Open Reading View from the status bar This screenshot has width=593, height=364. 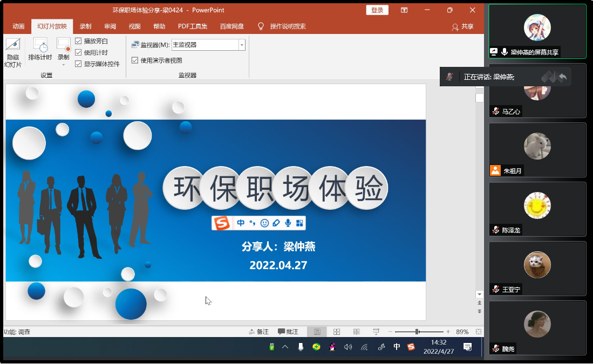(x=356, y=332)
